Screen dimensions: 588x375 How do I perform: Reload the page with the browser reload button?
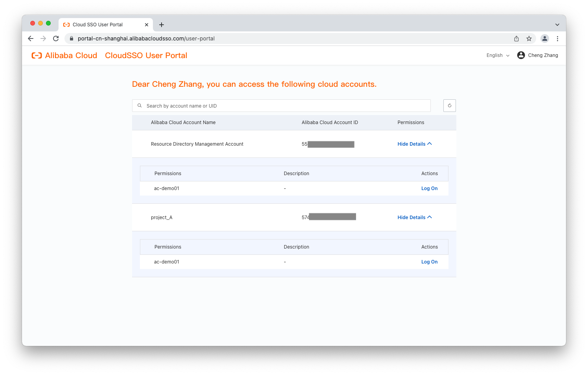click(56, 38)
